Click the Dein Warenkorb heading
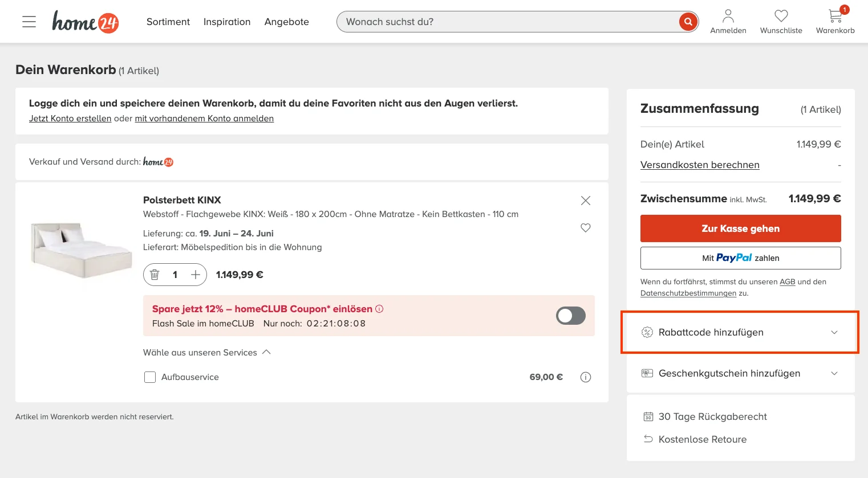Image resolution: width=868 pixels, height=478 pixels. (x=66, y=70)
